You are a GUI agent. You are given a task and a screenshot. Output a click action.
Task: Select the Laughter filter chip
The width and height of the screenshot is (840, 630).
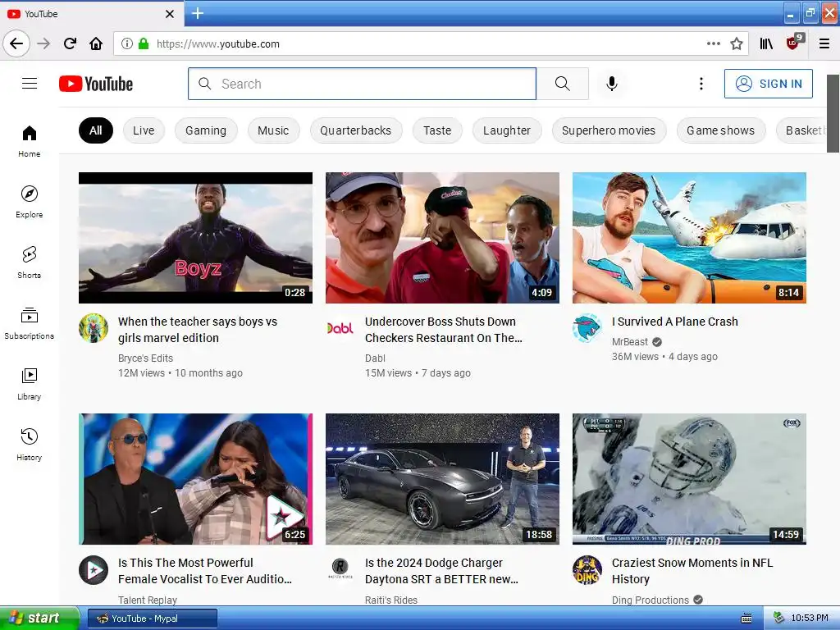pyautogui.click(x=507, y=130)
